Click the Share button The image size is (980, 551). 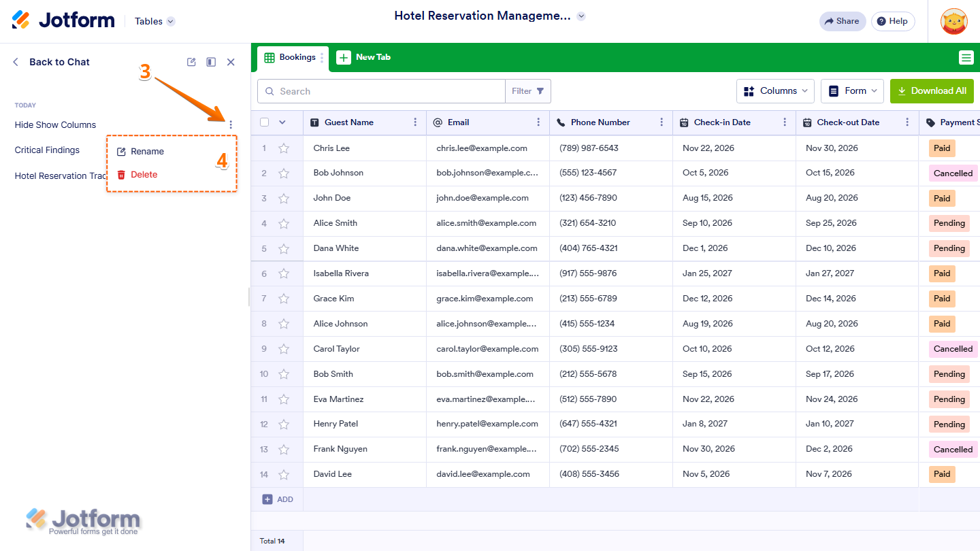click(x=843, y=21)
